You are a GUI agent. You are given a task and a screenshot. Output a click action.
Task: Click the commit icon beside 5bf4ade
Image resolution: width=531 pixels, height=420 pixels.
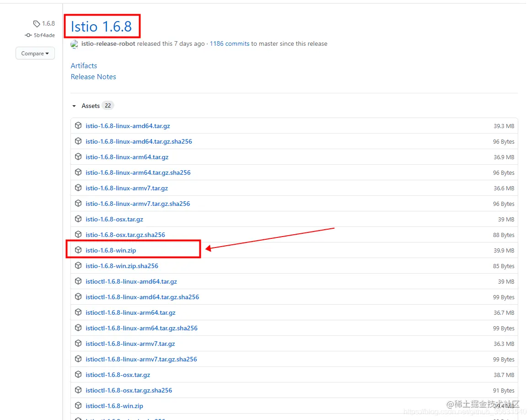tap(28, 35)
